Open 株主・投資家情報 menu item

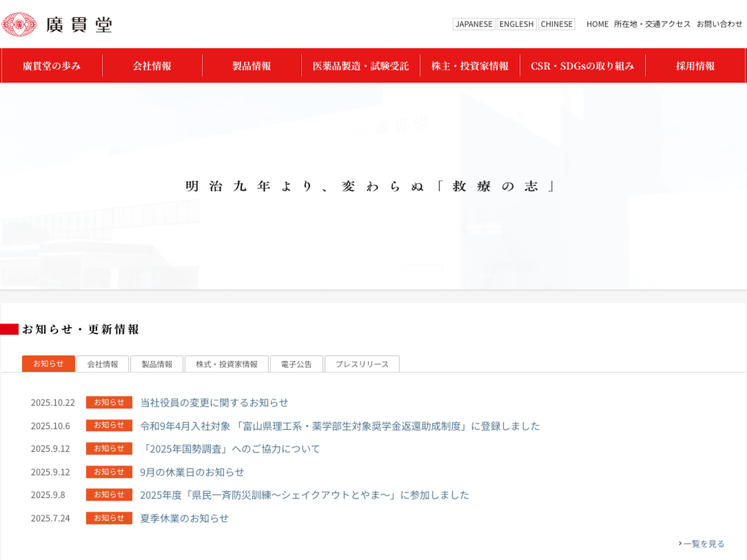470,66
